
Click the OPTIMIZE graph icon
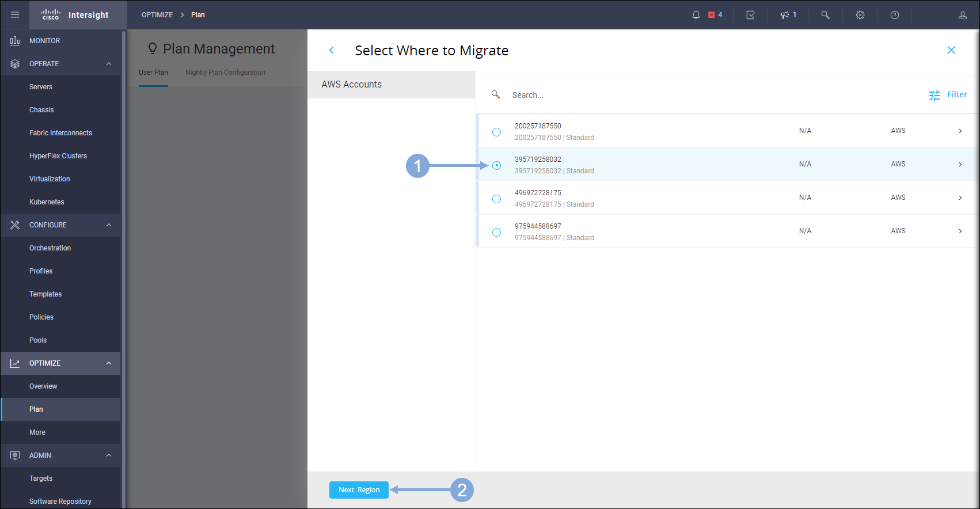[x=15, y=363]
